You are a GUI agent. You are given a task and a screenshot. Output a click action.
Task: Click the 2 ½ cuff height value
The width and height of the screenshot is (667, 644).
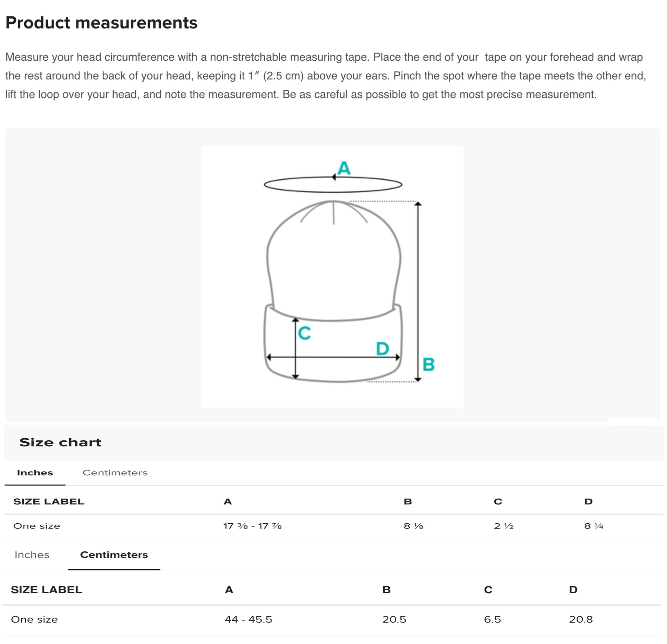[504, 526]
